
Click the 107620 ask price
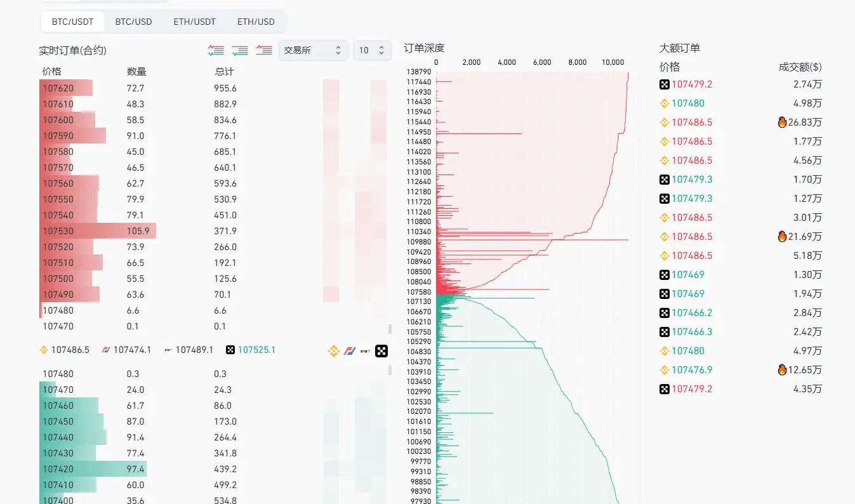(58, 88)
